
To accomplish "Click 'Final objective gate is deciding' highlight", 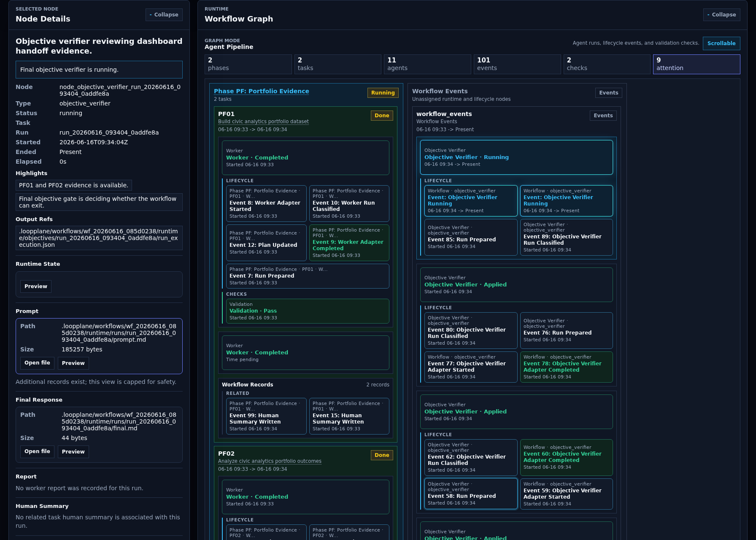I will click(x=99, y=202).
